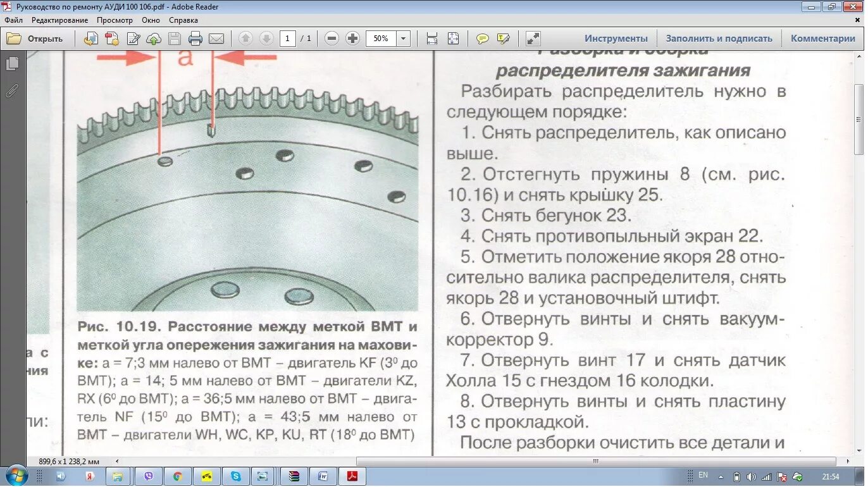Switch to Word in the taskbar
868x487 pixels.
(x=323, y=476)
